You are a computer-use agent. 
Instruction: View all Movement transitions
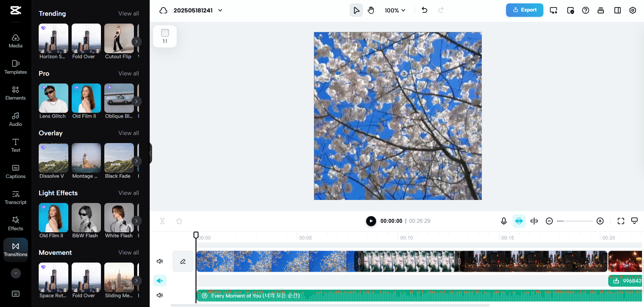(x=129, y=252)
